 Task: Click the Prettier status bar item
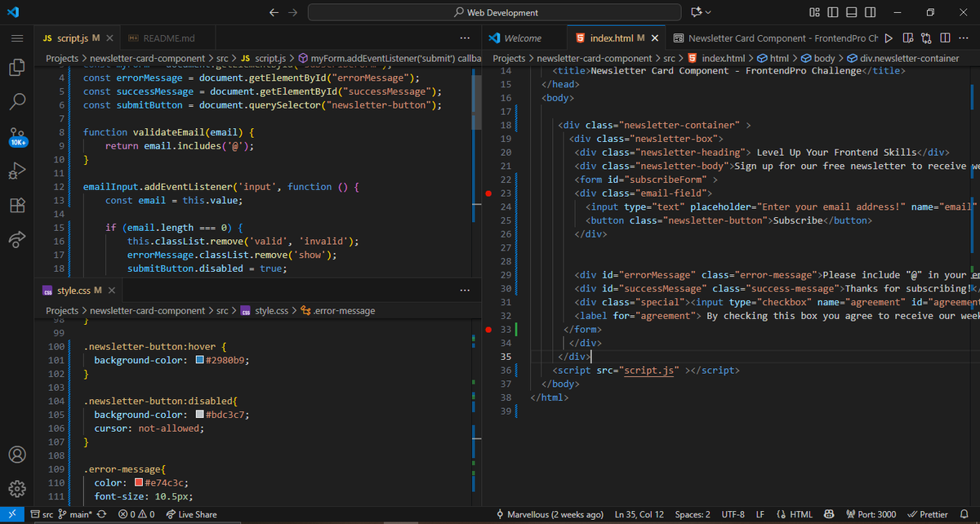tap(928, 514)
